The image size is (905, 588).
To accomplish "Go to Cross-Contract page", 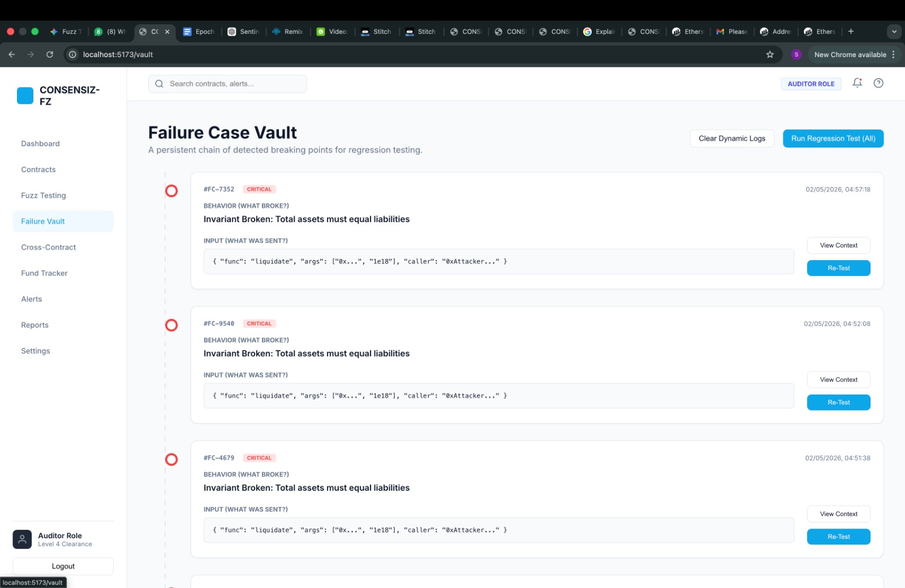I will click(x=63, y=247).
